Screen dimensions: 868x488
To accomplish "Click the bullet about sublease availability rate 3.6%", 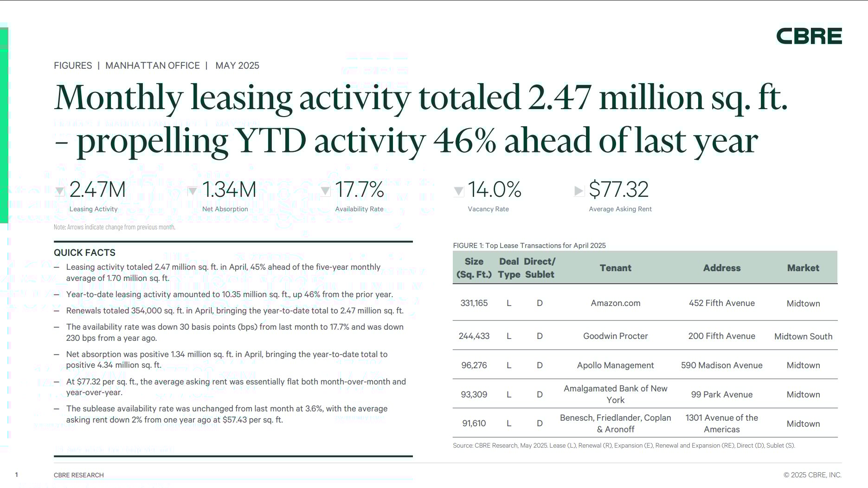I will coord(227,414).
